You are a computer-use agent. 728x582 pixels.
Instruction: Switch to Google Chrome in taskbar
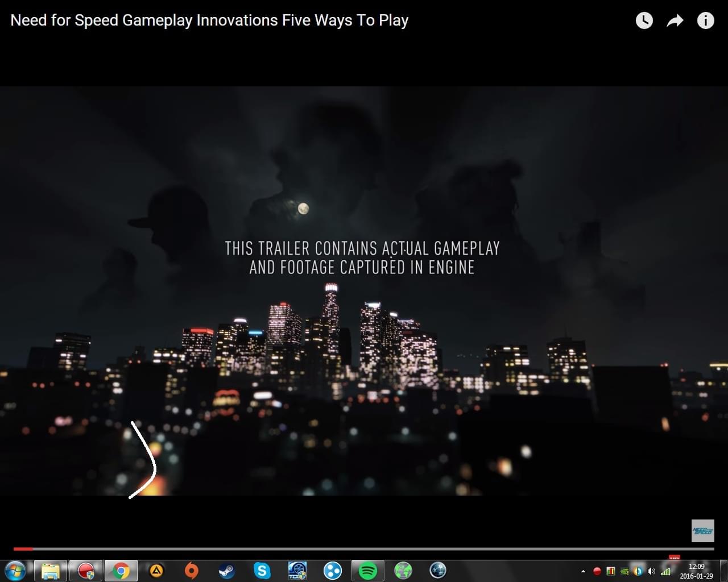pyautogui.click(x=121, y=571)
